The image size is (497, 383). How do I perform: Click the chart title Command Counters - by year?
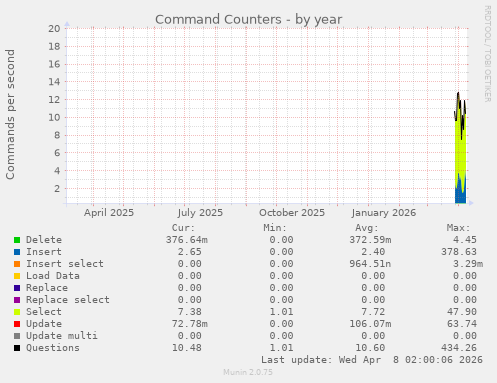coord(248,20)
